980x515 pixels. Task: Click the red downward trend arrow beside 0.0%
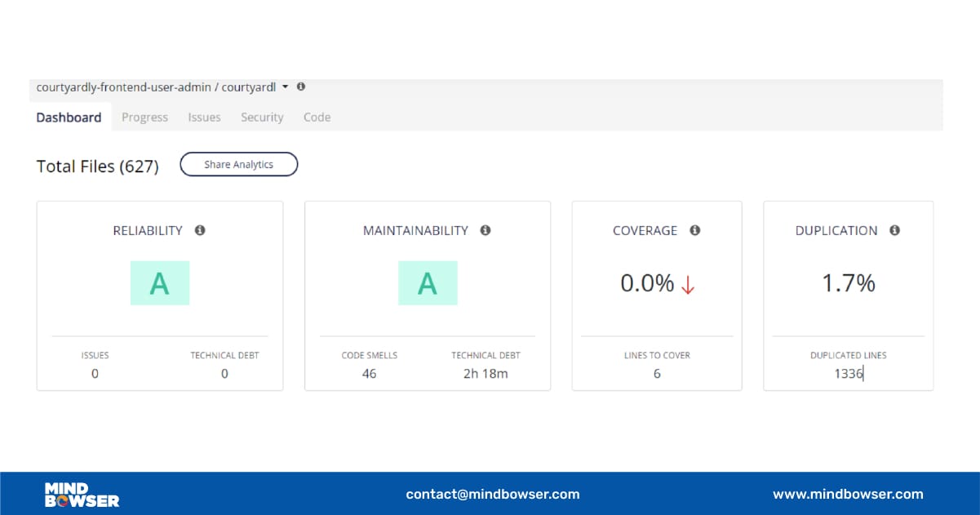(688, 282)
